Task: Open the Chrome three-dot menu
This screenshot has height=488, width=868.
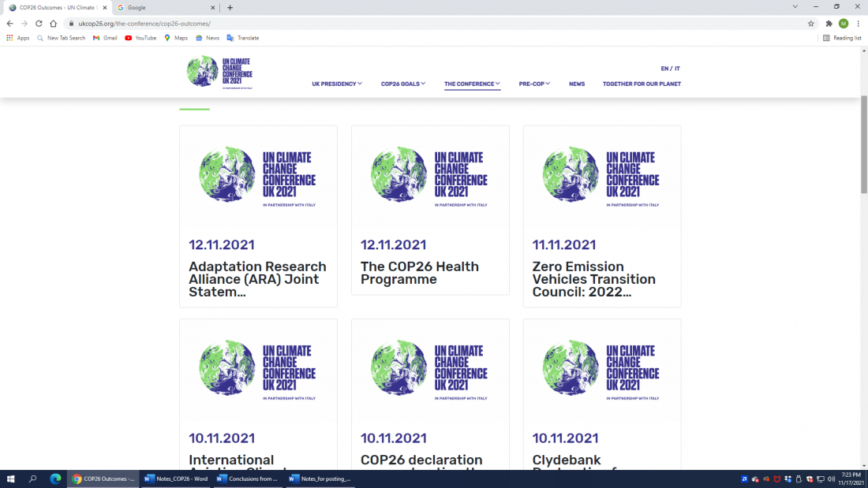Action: (x=858, y=23)
